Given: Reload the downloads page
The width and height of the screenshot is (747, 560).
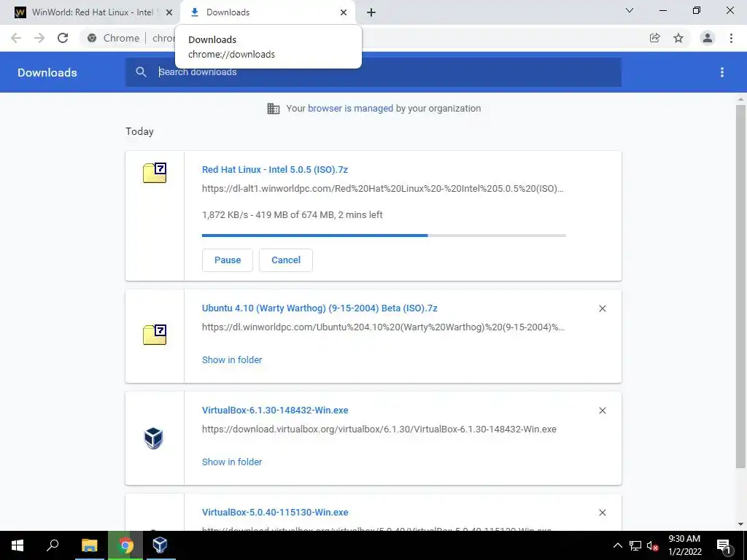Looking at the screenshot, I should 63,38.
